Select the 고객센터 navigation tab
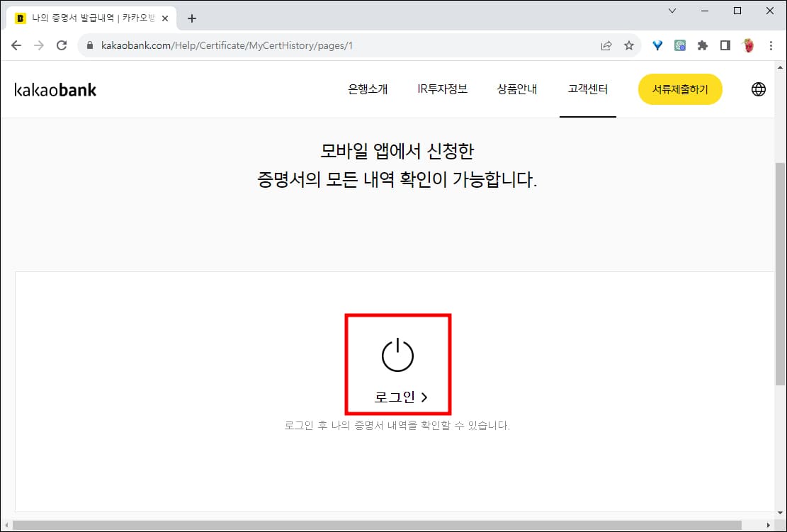 pyautogui.click(x=588, y=89)
